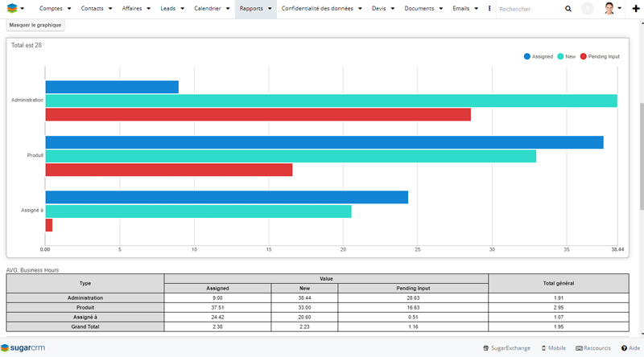This screenshot has height=357, width=644.
Task: Expand the Devis dropdown arrow
Action: [x=392, y=8]
